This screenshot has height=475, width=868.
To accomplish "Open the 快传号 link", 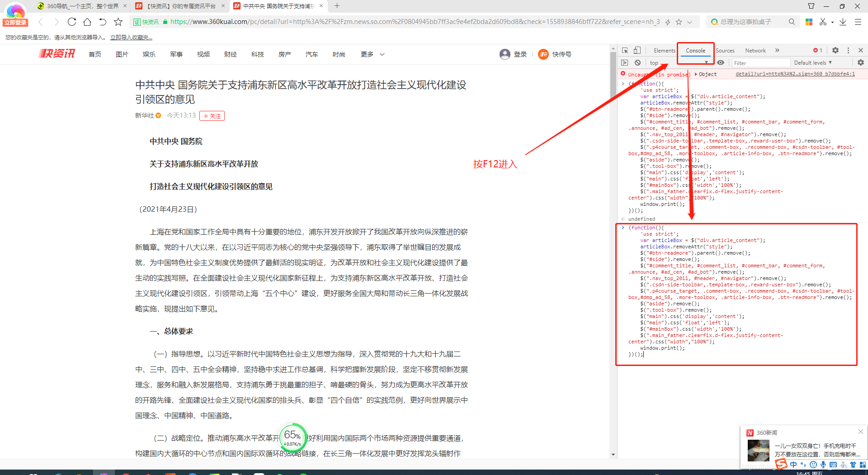I will (555, 54).
